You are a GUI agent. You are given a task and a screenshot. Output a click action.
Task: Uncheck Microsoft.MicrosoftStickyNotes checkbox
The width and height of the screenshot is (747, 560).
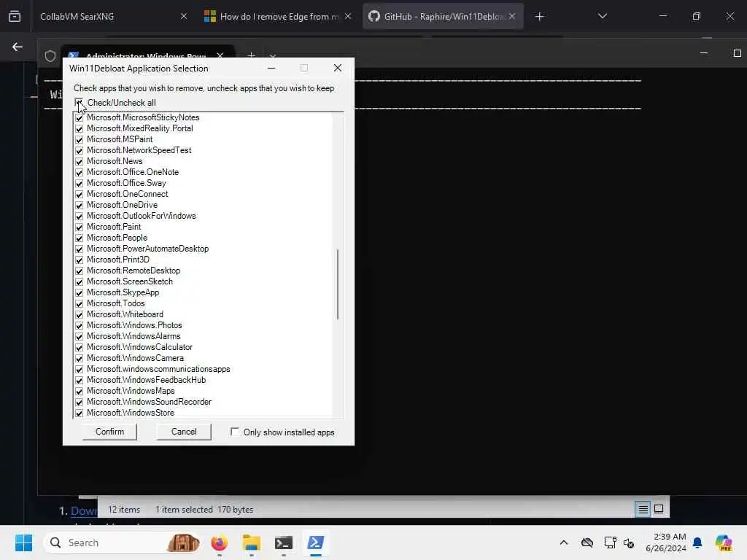79,117
